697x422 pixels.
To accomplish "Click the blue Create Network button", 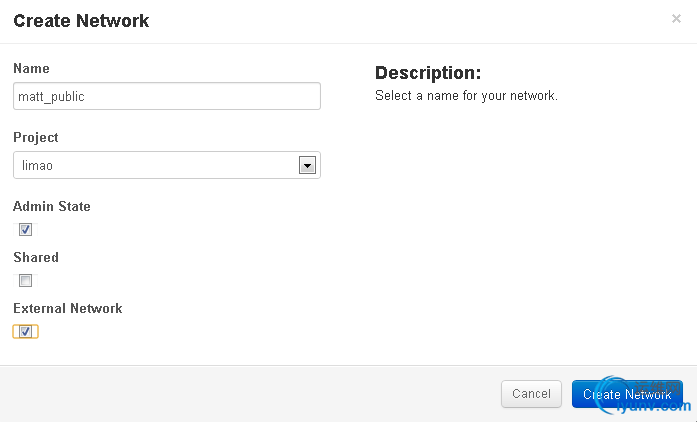I will point(627,394).
